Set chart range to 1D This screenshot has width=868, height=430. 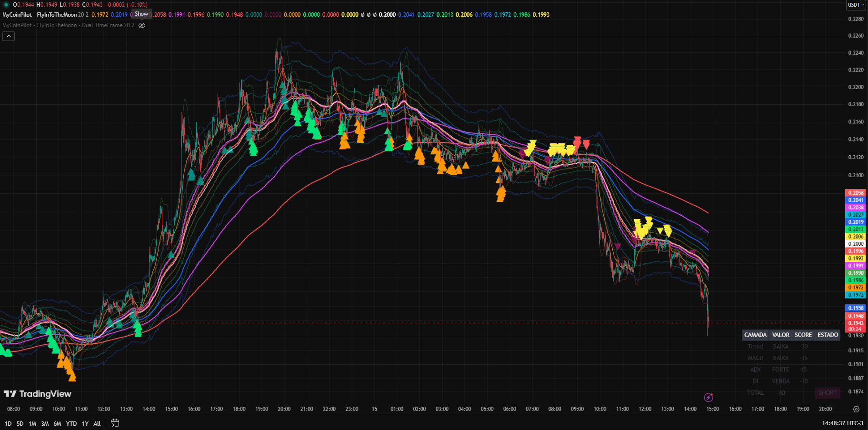click(8, 423)
